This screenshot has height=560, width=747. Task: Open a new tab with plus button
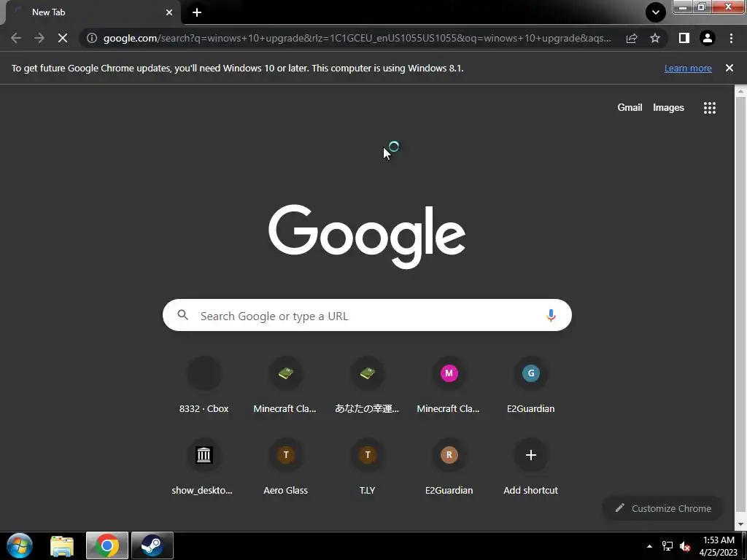pyautogui.click(x=197, y=12)
